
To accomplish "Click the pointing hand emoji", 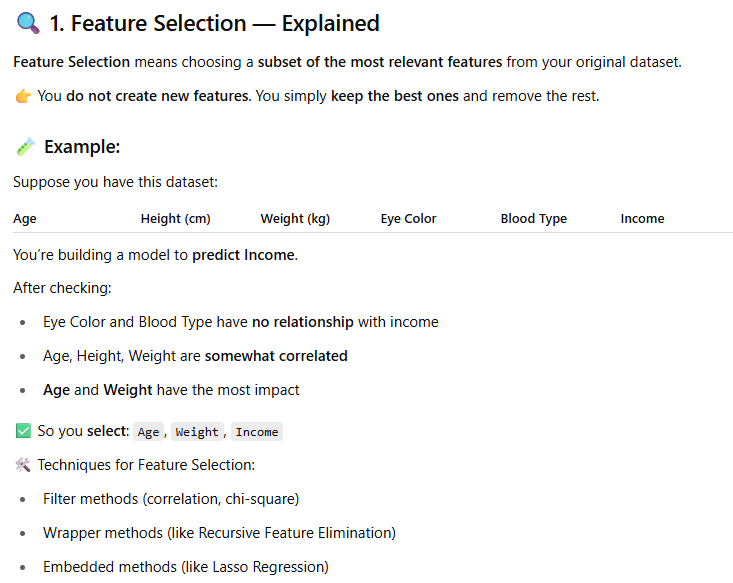I will point(23,97).
